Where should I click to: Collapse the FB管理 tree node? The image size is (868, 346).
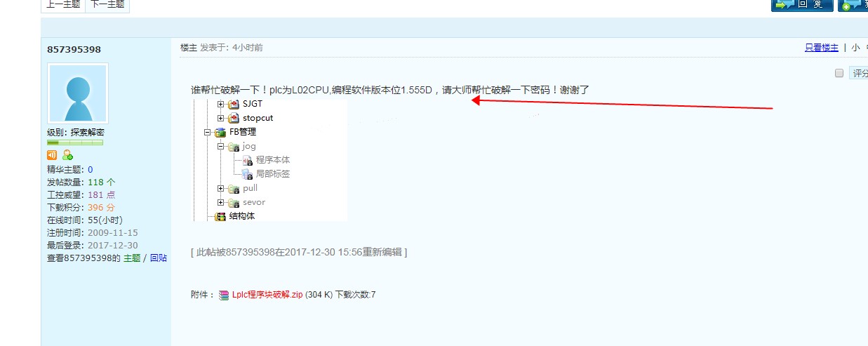coord(207,132)
